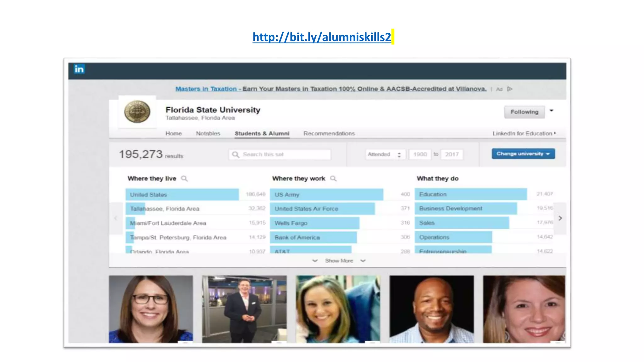Click the right carousel arrow

[x=560, y=218]
